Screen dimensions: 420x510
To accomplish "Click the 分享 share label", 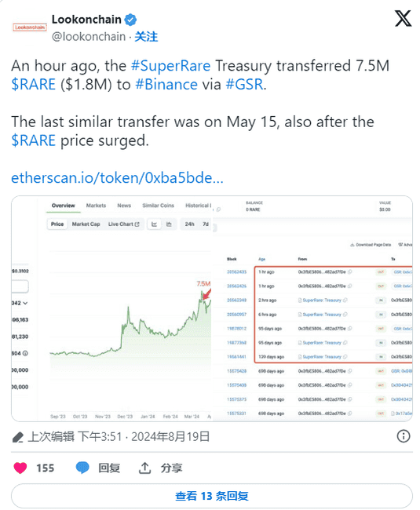I will (x=171, y=468).
